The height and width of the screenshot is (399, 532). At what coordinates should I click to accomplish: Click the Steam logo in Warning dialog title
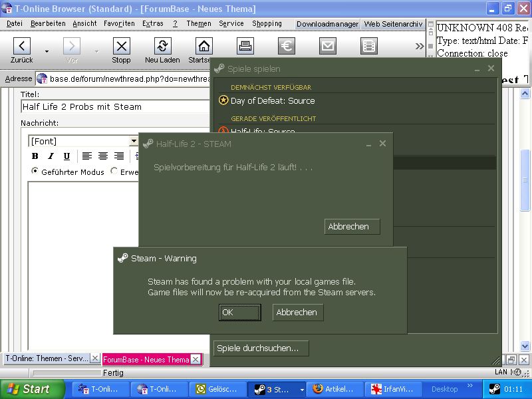pyautogui.click(x=122, y=258)
